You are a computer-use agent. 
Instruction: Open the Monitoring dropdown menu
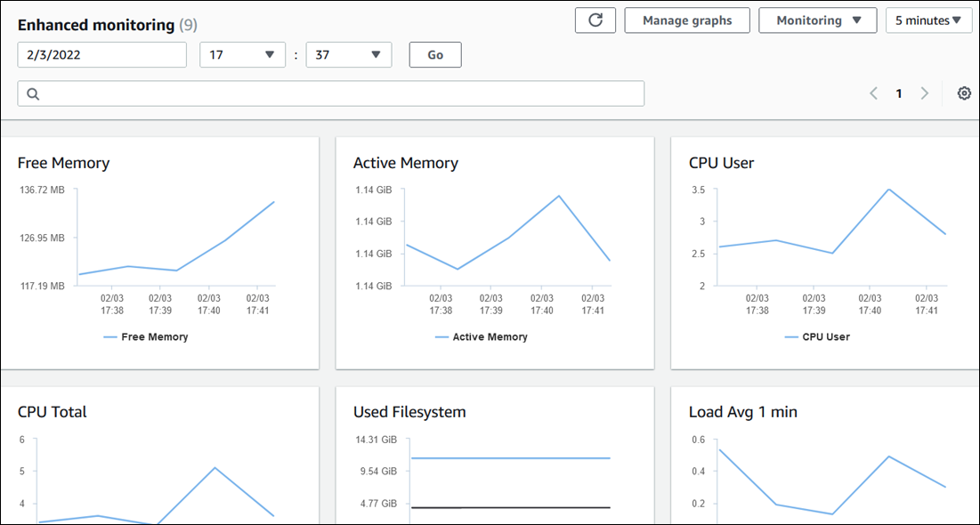click(x=818, y=20)
